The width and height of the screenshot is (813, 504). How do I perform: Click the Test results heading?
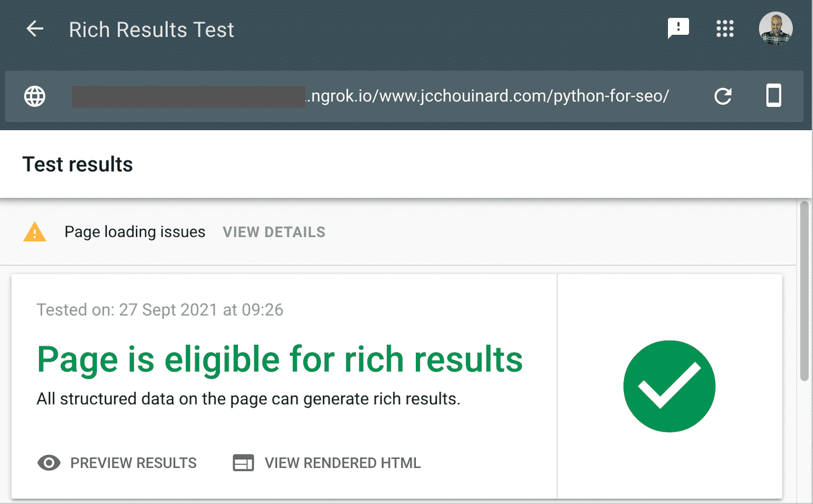click(x=78, y=164)
